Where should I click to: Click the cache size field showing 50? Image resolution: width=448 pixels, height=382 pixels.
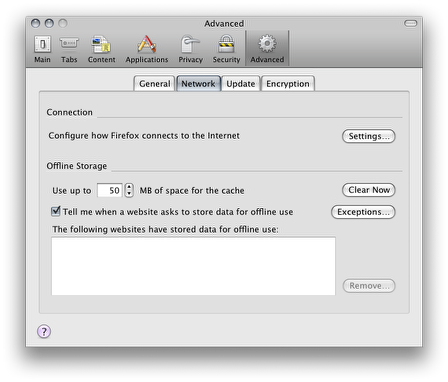[x=110, y=190]
